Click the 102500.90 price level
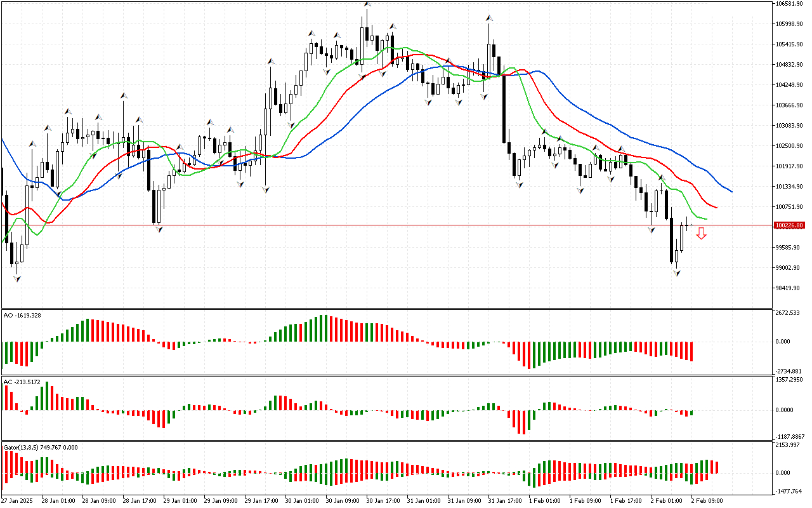Image resolution: width=812 pixels, height=508 pixels. [790, 146]
